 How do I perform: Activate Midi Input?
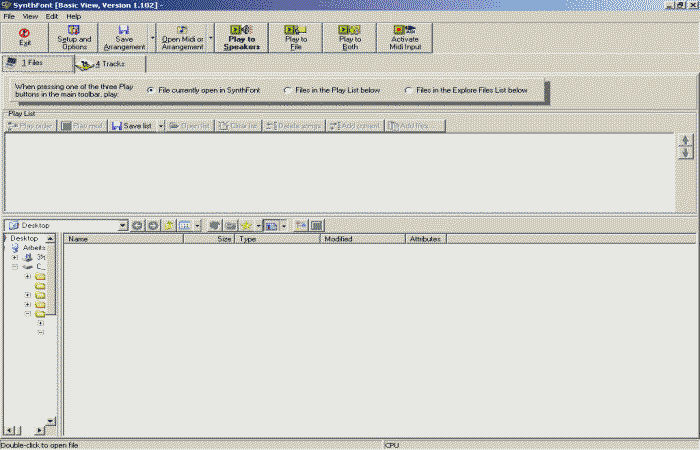coord(404,37)
